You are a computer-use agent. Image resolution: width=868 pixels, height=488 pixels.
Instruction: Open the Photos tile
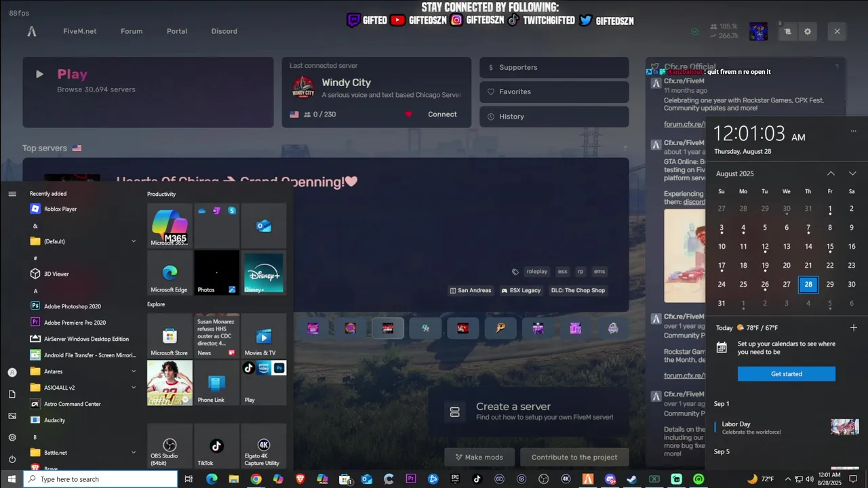[217, 272]
